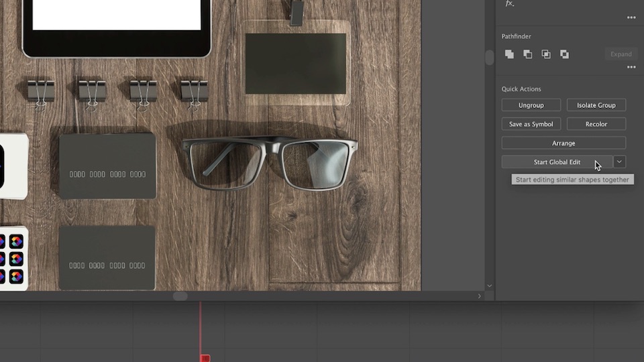Screen dimensions: 644x362
Task: Click Save as Symbol button
Action: 531,124
